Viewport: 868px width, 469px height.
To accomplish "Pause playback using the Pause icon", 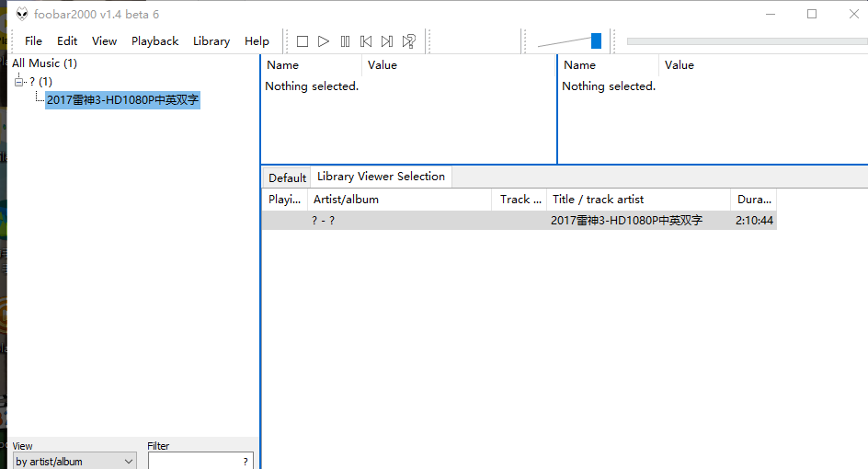I will [x=345, y=41].
